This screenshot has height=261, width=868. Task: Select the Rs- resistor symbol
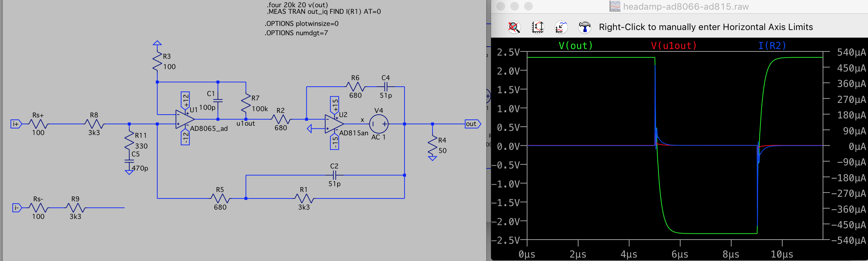click(38, 208)
